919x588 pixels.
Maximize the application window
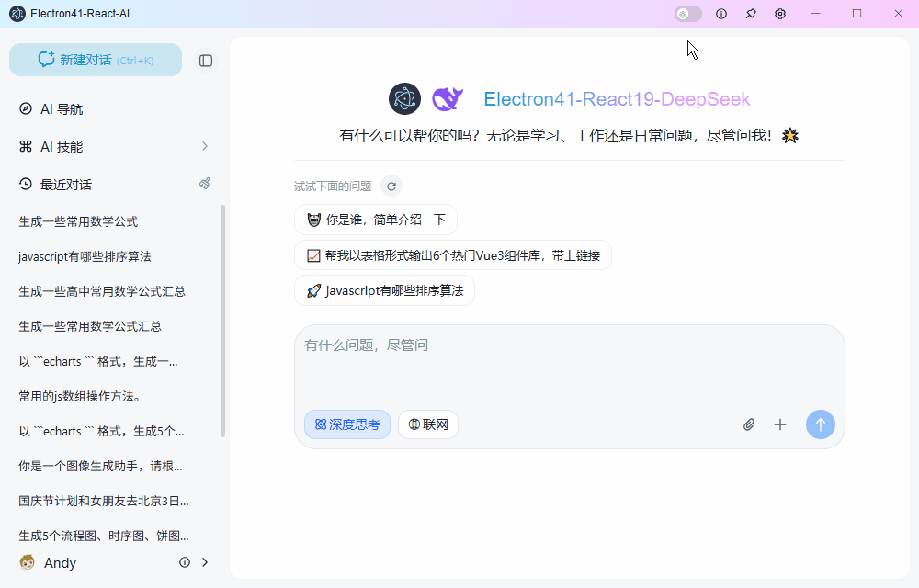tap(857, 14)
